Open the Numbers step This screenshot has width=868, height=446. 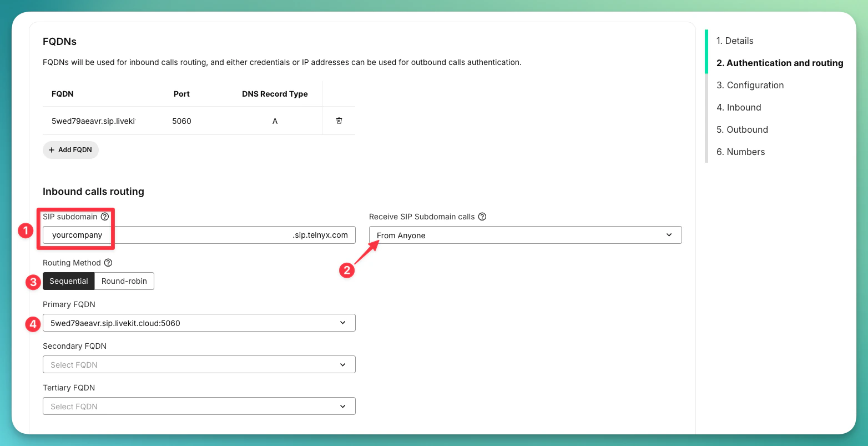(x=740, y=152)
